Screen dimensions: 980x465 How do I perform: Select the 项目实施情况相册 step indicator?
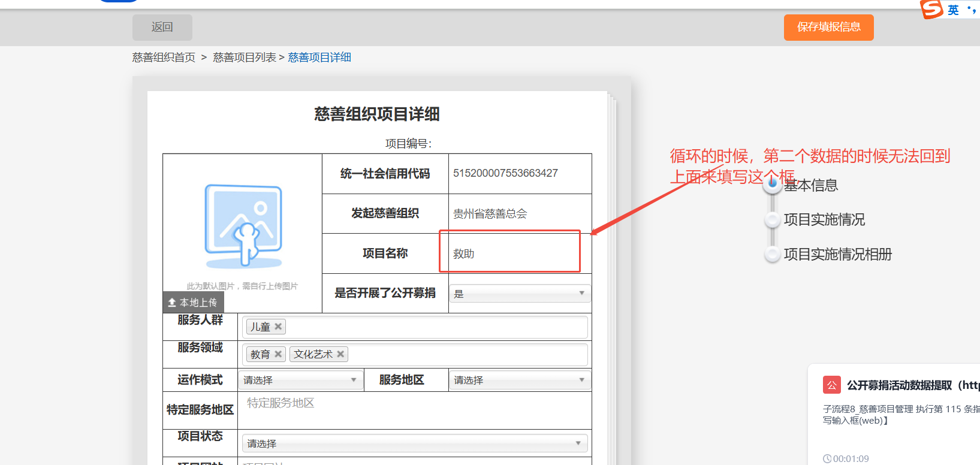click(773, 255)
